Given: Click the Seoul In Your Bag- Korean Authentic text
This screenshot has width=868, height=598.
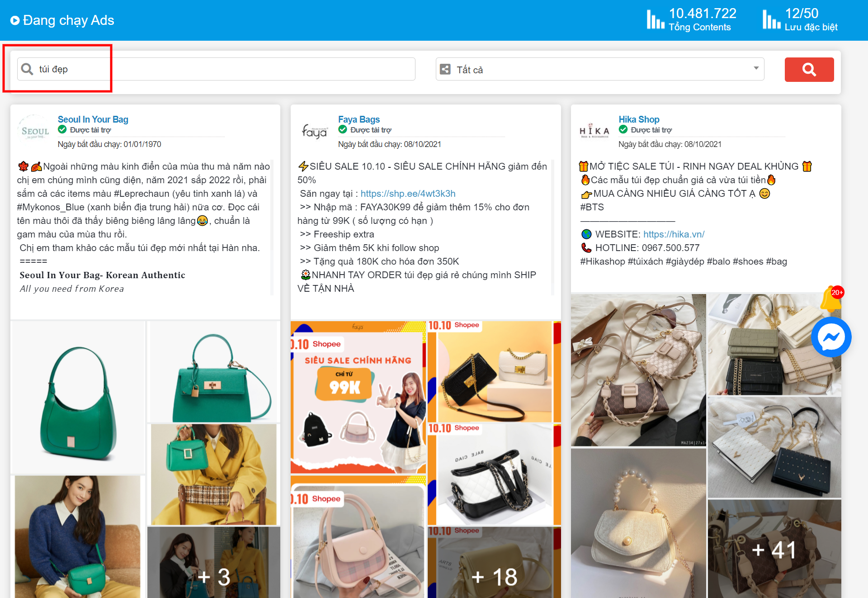Looking at the screenshot, I should tap(102, 275).
